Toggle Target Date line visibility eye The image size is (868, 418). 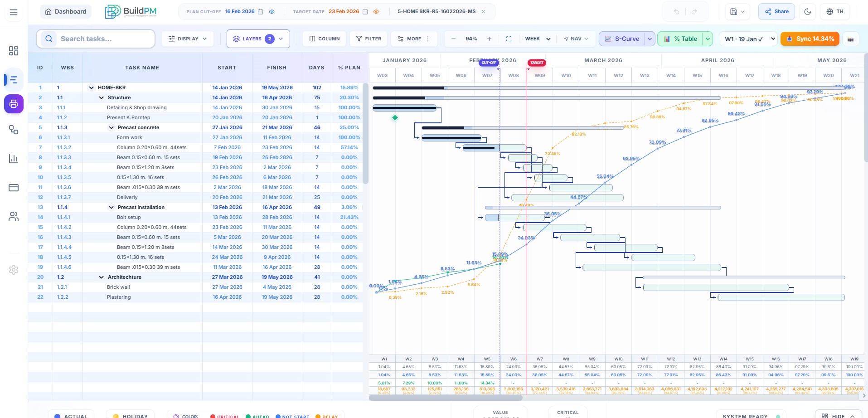click(x=376, y=12)
